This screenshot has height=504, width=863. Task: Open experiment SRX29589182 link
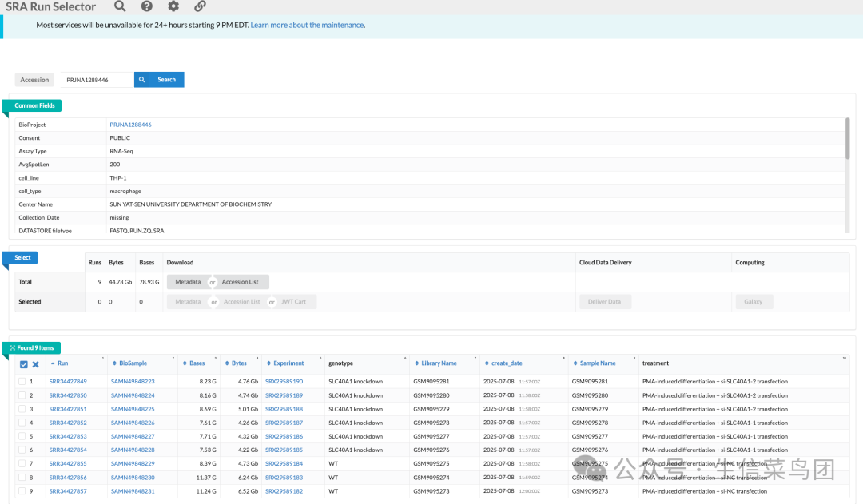coord(284,491)
